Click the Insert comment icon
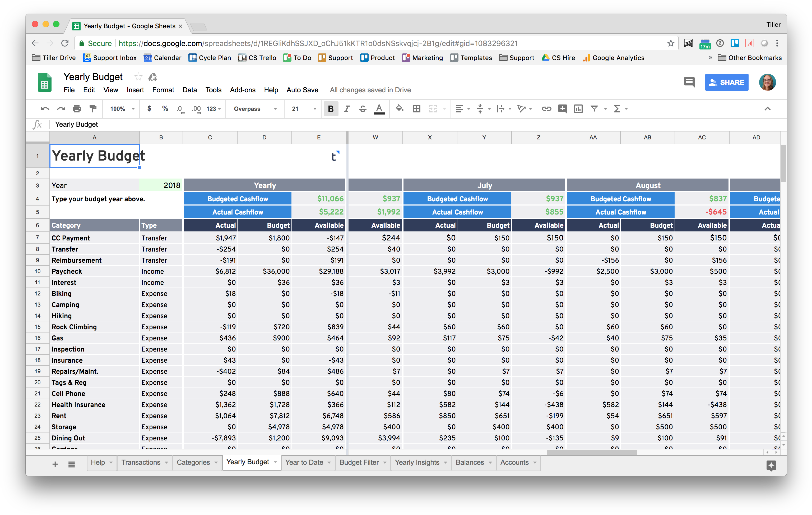Screen dimensions: 812x515 point(563,109)
